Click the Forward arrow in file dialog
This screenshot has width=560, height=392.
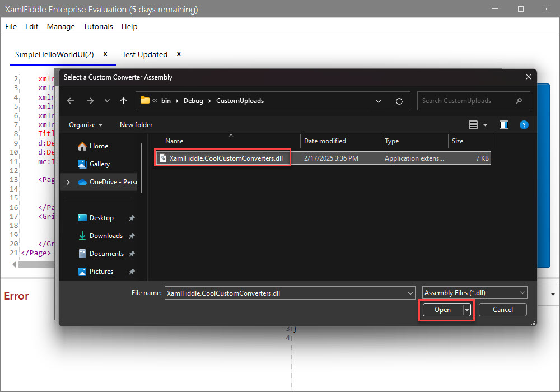click(90, 101)
